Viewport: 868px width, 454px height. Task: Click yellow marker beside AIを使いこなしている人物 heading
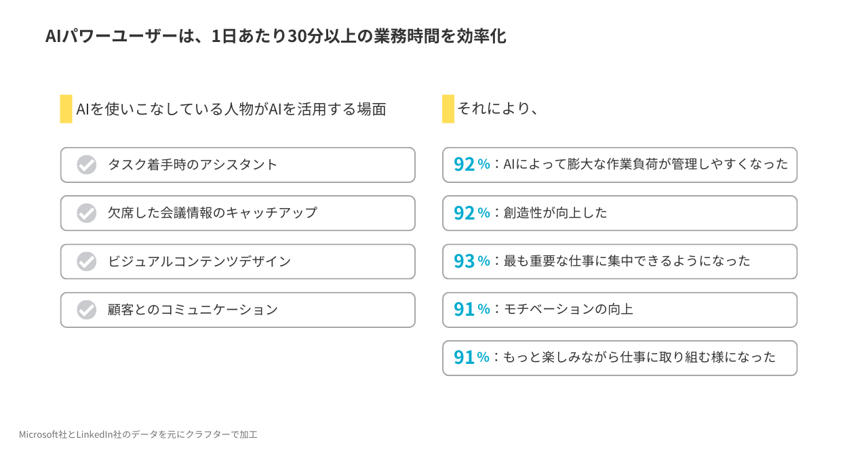tap(66, 108)
